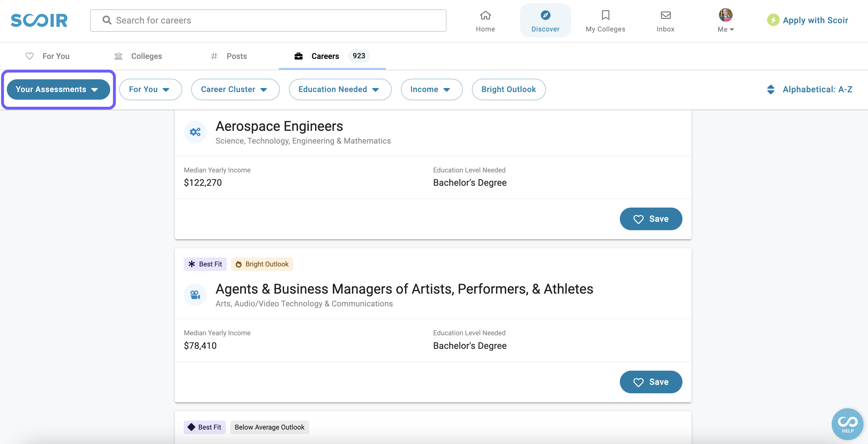Click the $122,270 income value
868x444 pixels.
pos(203,183)
